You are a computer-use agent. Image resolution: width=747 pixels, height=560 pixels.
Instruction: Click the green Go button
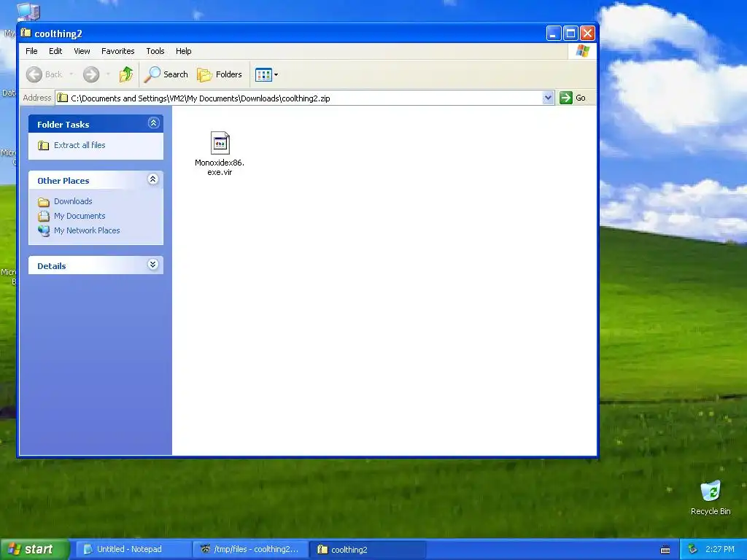point(573,98)
